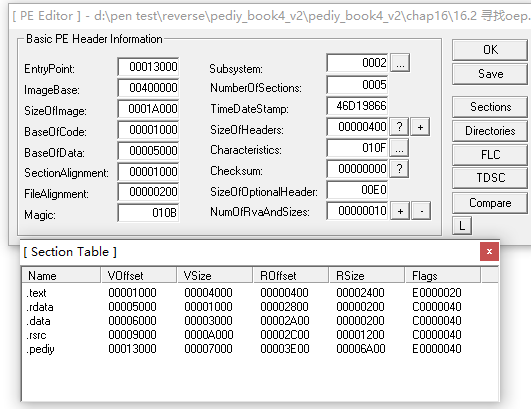Open Characteristics flags ellipsis button
The image size is (531, 409).
pos(399,148)
